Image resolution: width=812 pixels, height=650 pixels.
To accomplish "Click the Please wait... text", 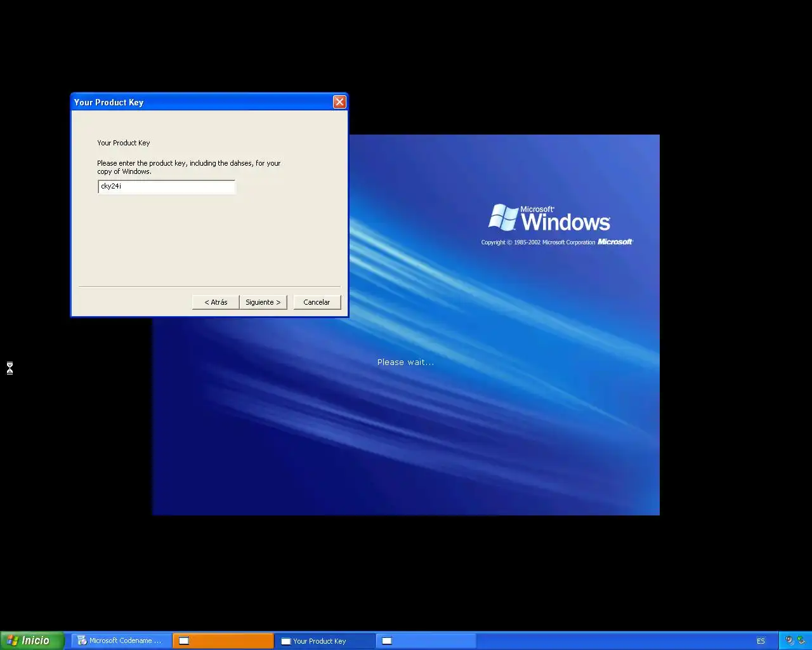I will pos(405,362).
